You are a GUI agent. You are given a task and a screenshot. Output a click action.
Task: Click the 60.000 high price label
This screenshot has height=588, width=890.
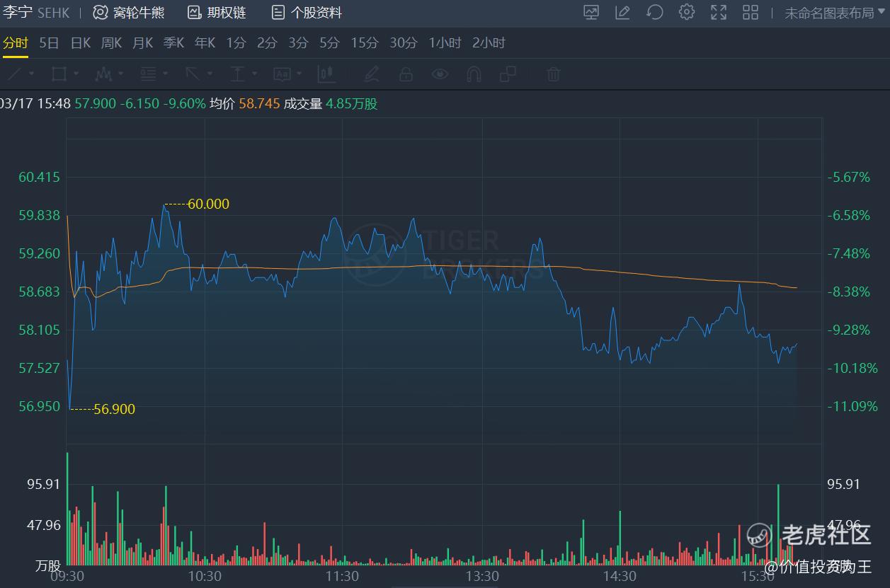208,204
